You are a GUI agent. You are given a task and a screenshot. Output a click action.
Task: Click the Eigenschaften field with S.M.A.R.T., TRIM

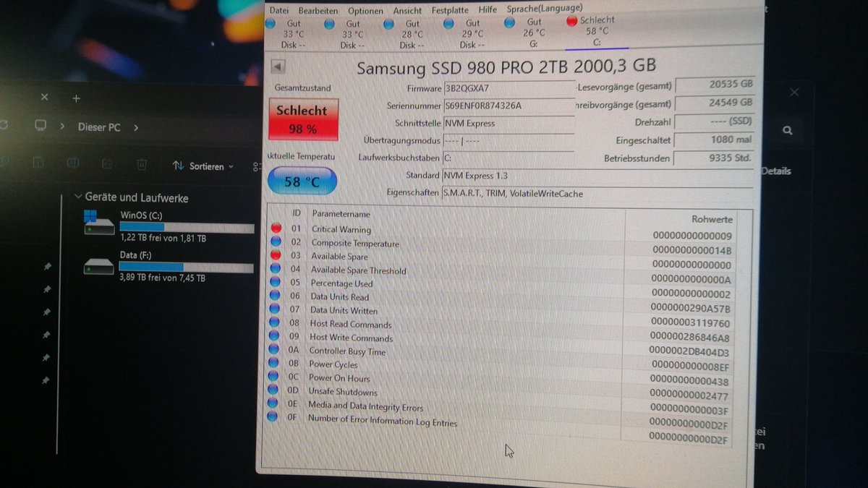[597, 194]
